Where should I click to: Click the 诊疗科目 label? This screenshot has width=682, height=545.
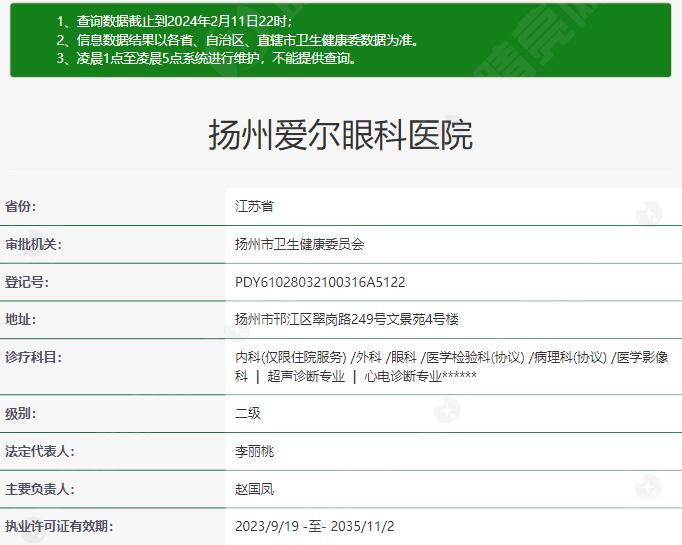[33, 357]
